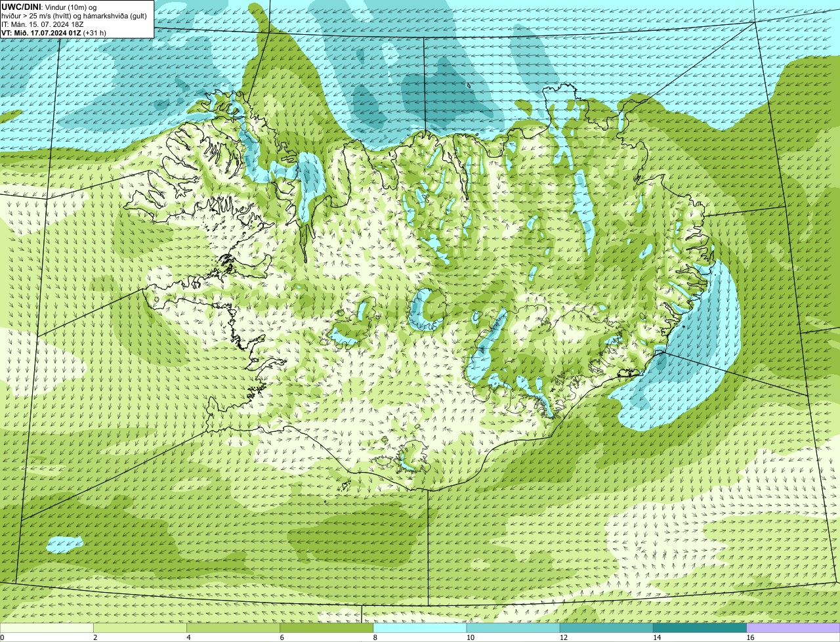The image size is (840, 642).
Task: Click the 2–4 m/s light green legend swatch
Action: point(140,628)
